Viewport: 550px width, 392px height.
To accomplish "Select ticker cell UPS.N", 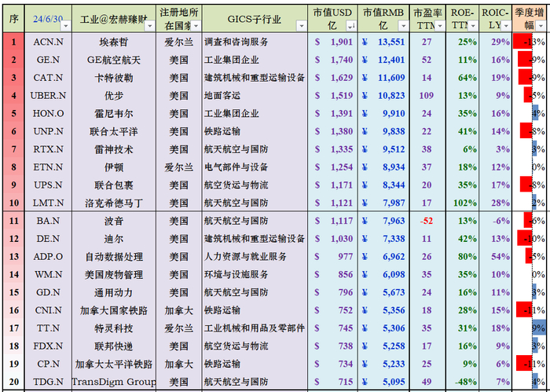I will 49,185.
